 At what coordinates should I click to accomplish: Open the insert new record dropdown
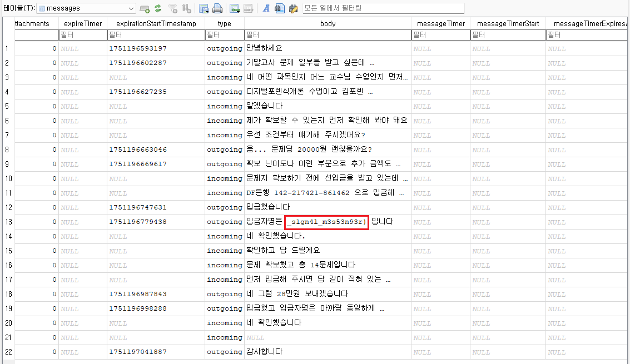pyautogui.click(x=235, y=8)
